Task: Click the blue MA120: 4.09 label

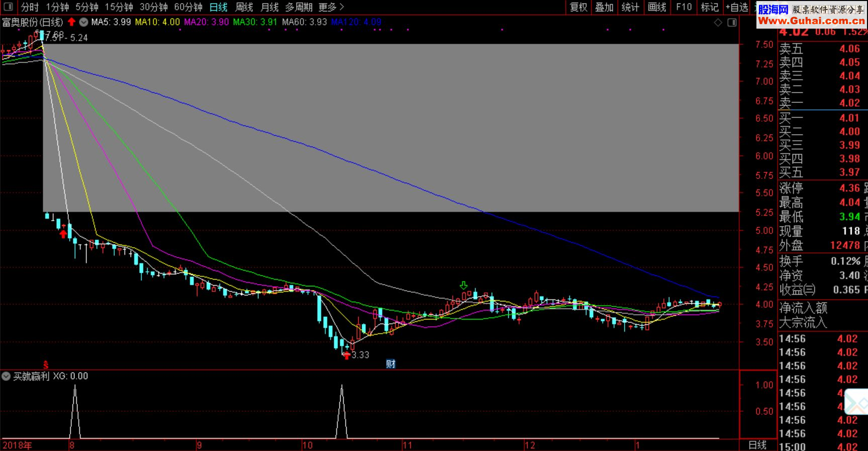Action: (x=356, y=22)
